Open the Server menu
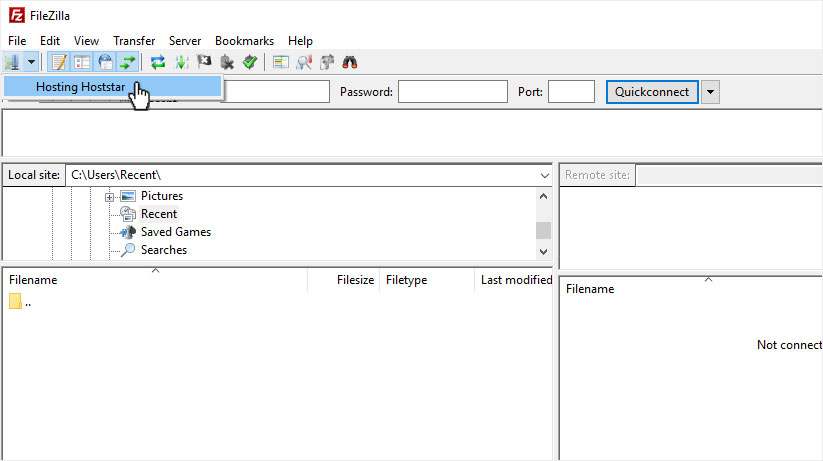 tap(185, 41)
